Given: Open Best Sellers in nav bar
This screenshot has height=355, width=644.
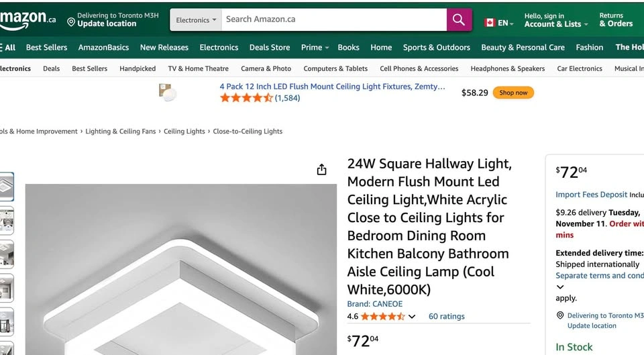Looking at the screenshot, I should pos(46,48).
